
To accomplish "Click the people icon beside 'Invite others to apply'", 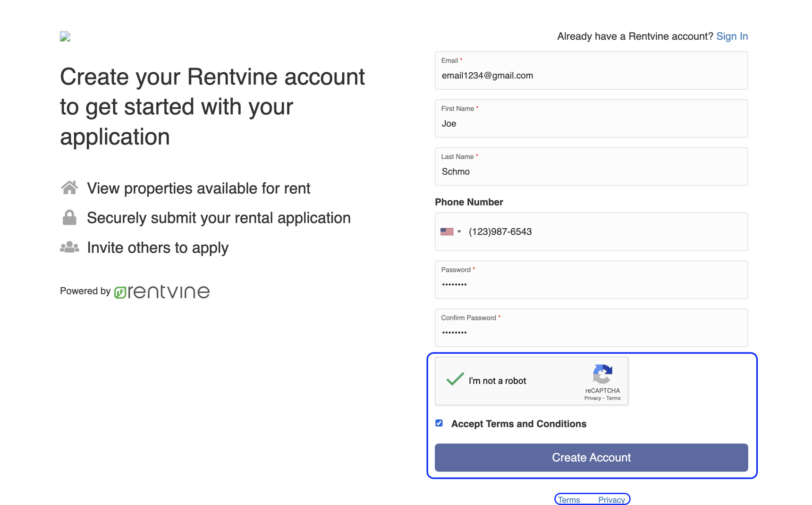I will (x=69, y=247).
